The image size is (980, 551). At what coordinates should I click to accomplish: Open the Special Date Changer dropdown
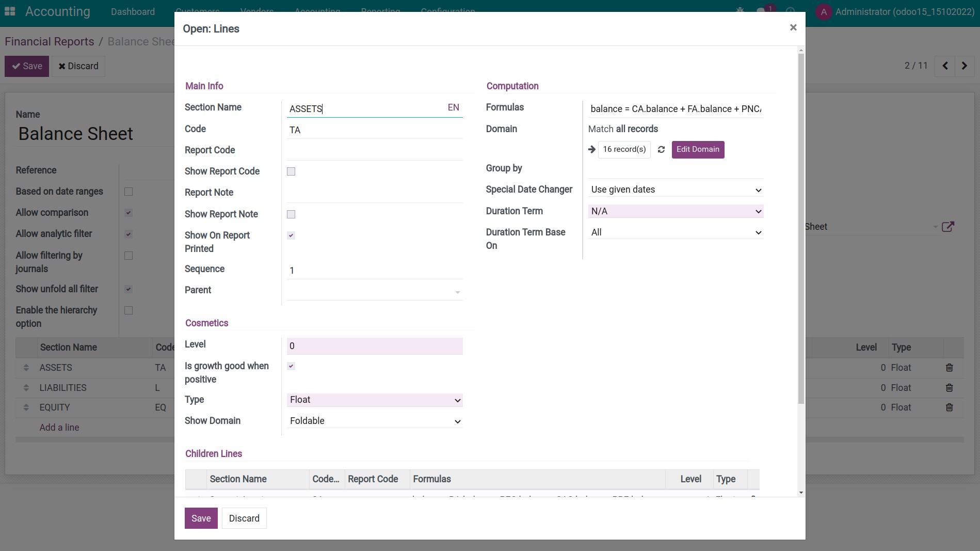675,189
